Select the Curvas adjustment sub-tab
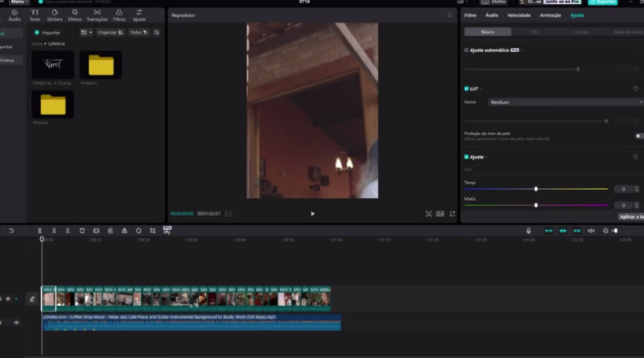Viewport: 644px width, 358px height. (x=581, y=31)
